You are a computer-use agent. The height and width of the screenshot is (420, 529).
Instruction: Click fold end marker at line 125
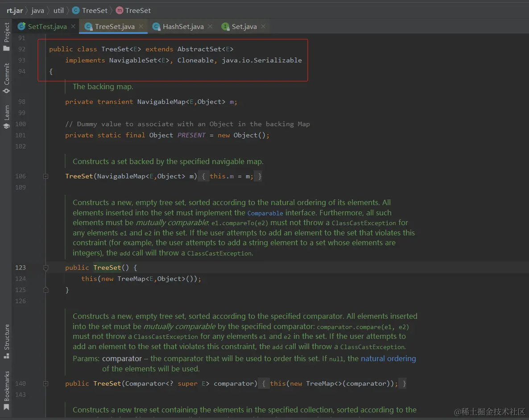pos(45,290)
